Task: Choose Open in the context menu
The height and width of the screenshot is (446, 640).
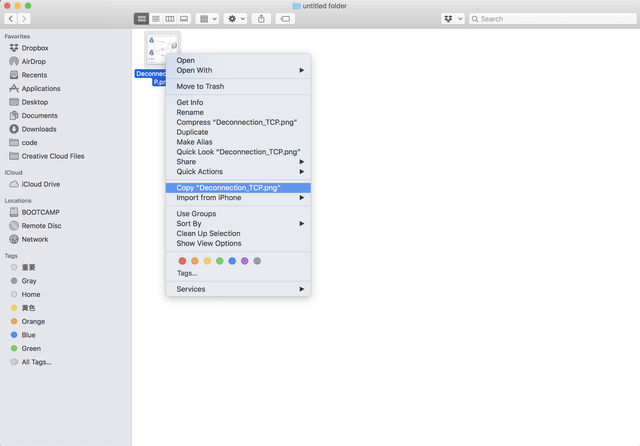Action: coord(238,60)
